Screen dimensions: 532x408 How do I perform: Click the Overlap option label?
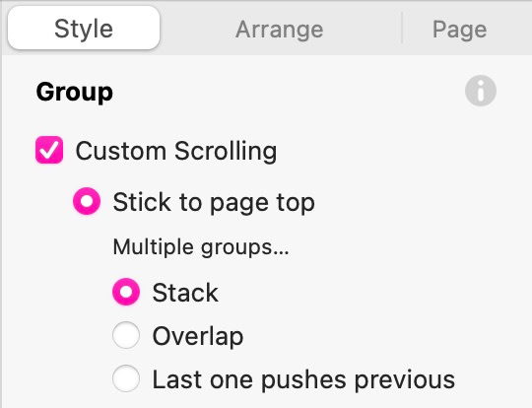pyautogui.click(x=198, y=337)
